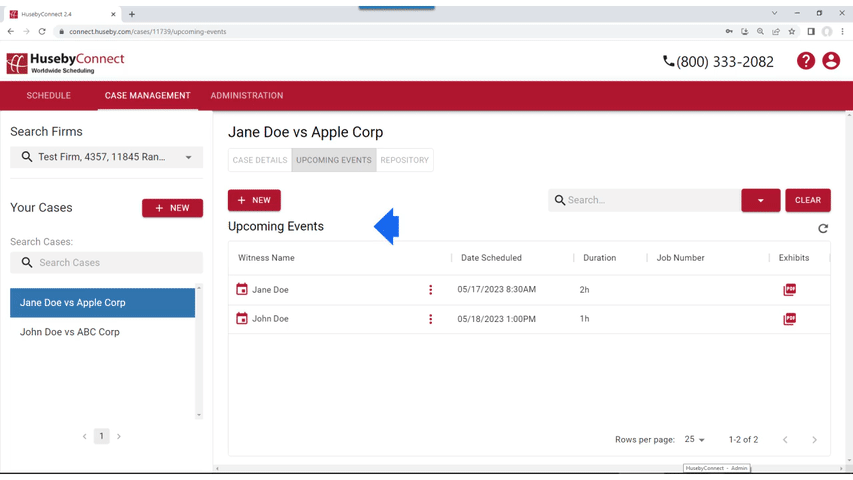Open browser zoom magnifier icon
The height and width of the screenshot is (480, 853).
760,32
